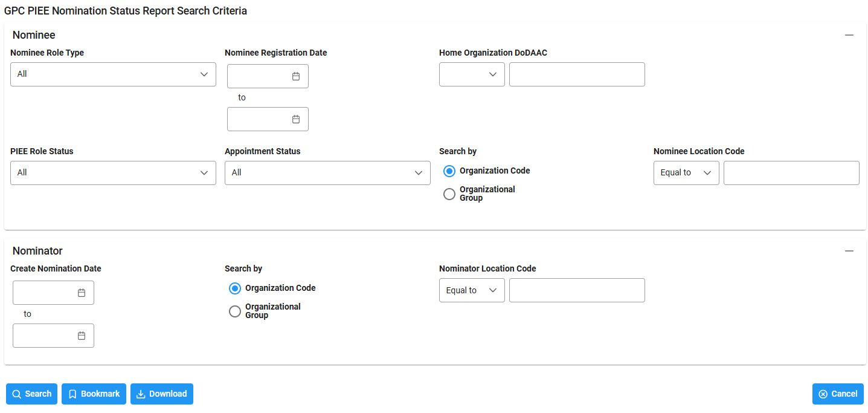
Task: Click the Nominee Location Code text field
Action: 791,172
